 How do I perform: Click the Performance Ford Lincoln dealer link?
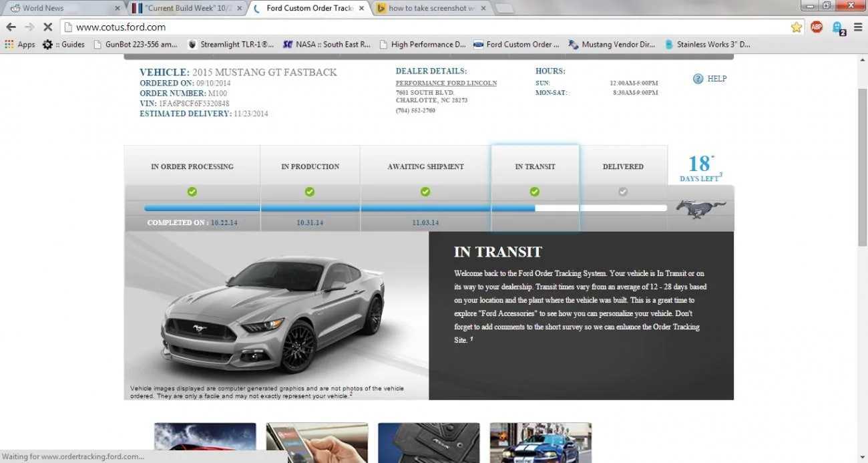(x=446, y=83)
